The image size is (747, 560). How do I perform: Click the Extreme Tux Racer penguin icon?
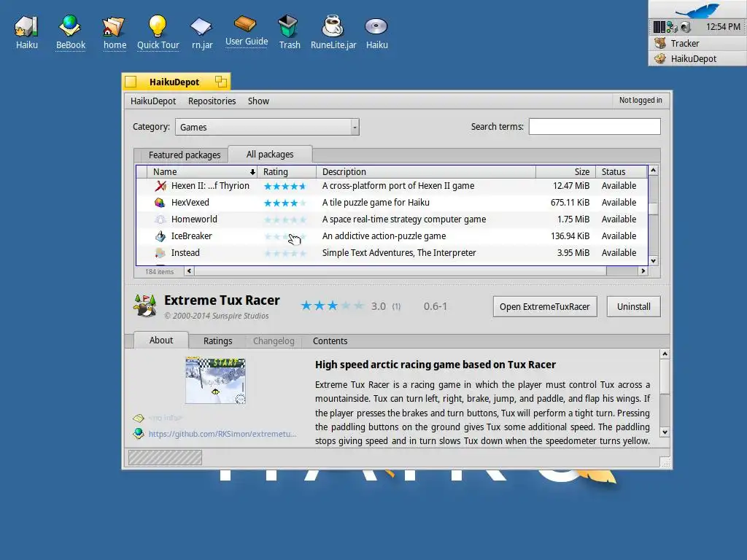click(x=145, y=306)
